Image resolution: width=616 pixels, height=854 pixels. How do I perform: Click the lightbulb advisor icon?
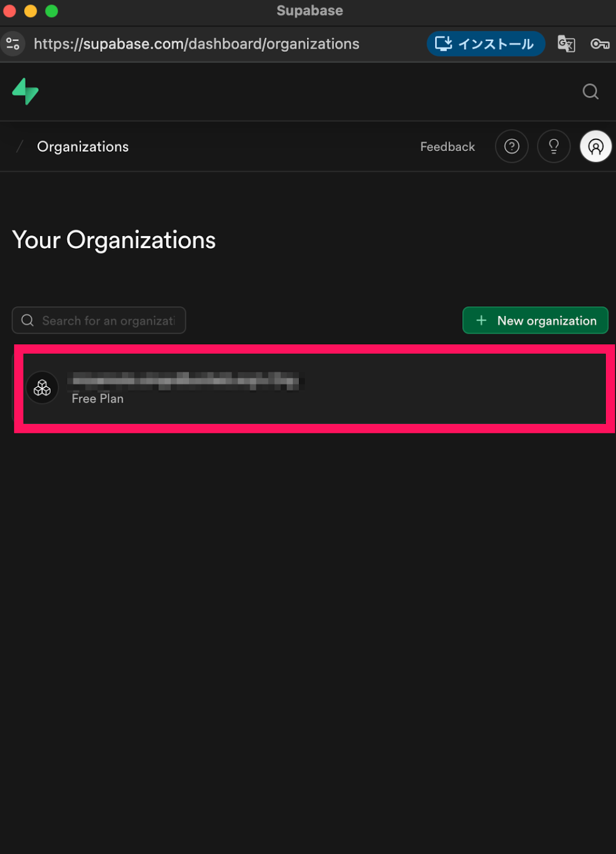tap(554, 146)
